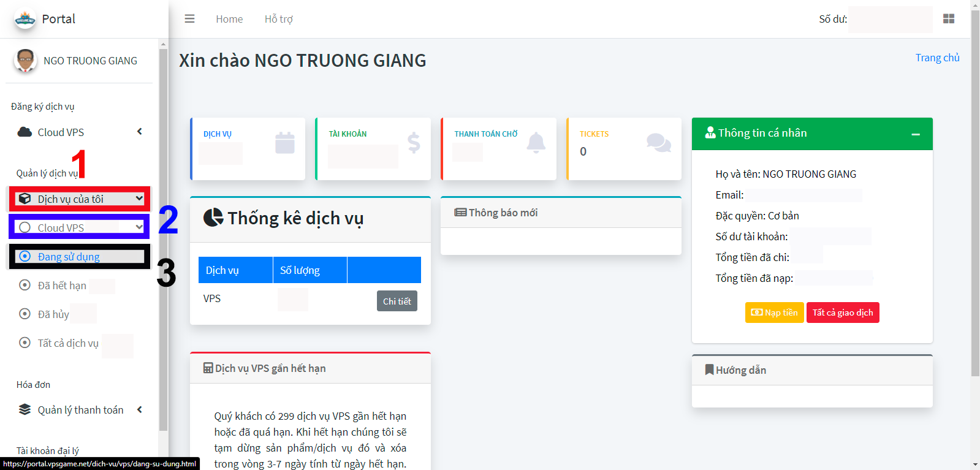
Task: Click the chat bubbles icon in Tickets card
Action: [x=658, y=143]
